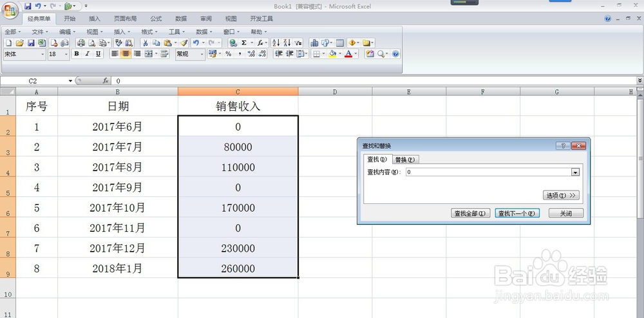Click the 查找下一个 button
The height and width of the screenshot is (318, 644).
[517, 213]
